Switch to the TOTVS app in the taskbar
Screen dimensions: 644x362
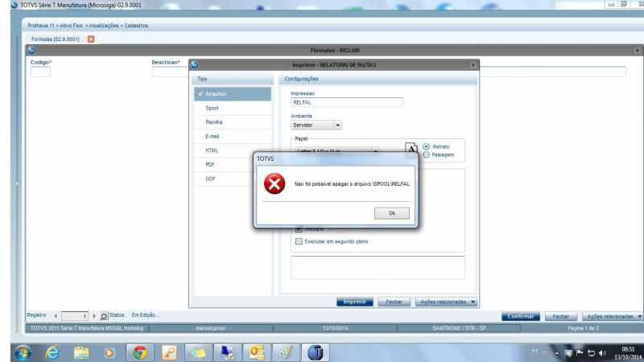click(315, 352)
